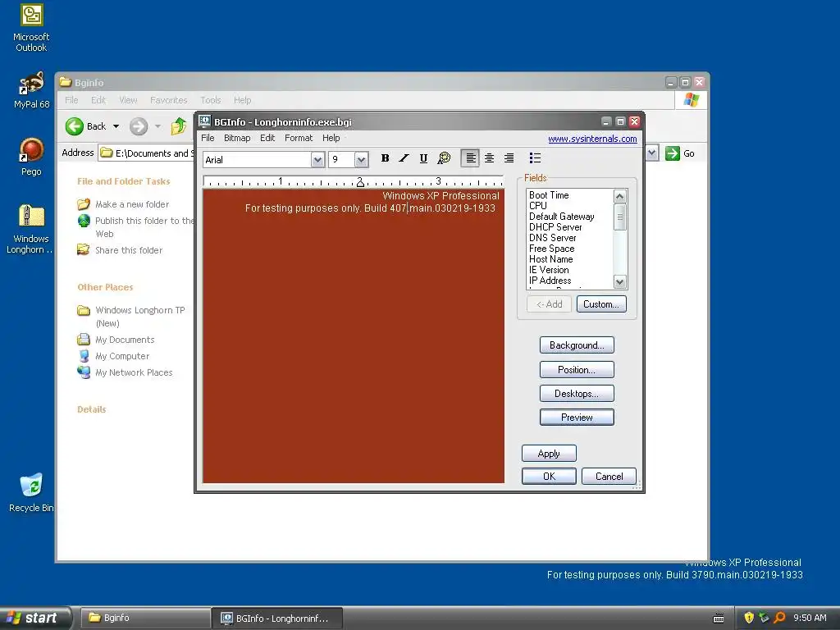Image resolution: width=840 pixels, height=630 pixels.
Task: Open BGInfo Edit menu
Action: pyautogui.click(x=267, y=138)
